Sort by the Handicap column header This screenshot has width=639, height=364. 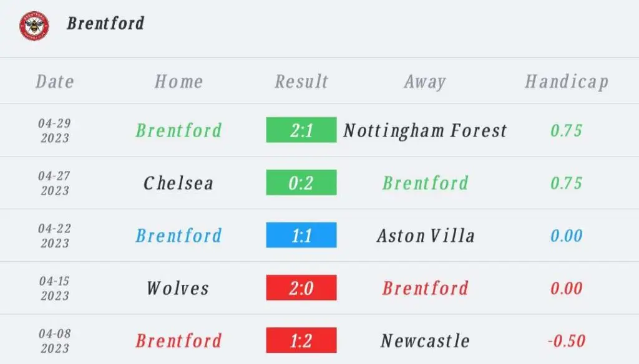(567, 82)
